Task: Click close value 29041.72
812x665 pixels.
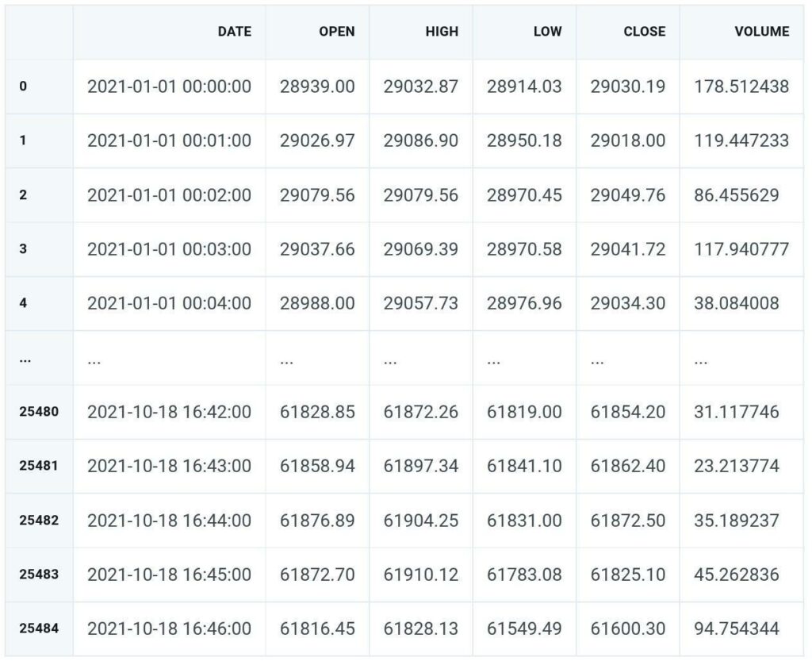Action: pyautogui.click(x=628, y=249)
